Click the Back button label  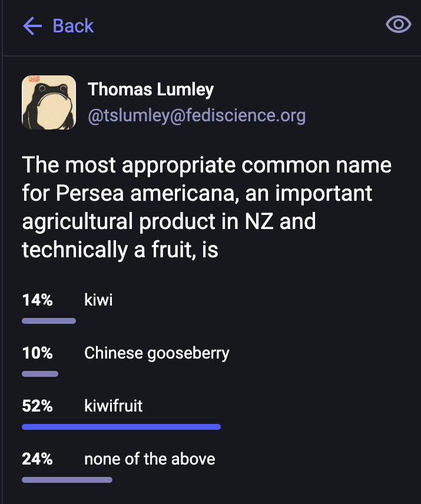point(73,26)
